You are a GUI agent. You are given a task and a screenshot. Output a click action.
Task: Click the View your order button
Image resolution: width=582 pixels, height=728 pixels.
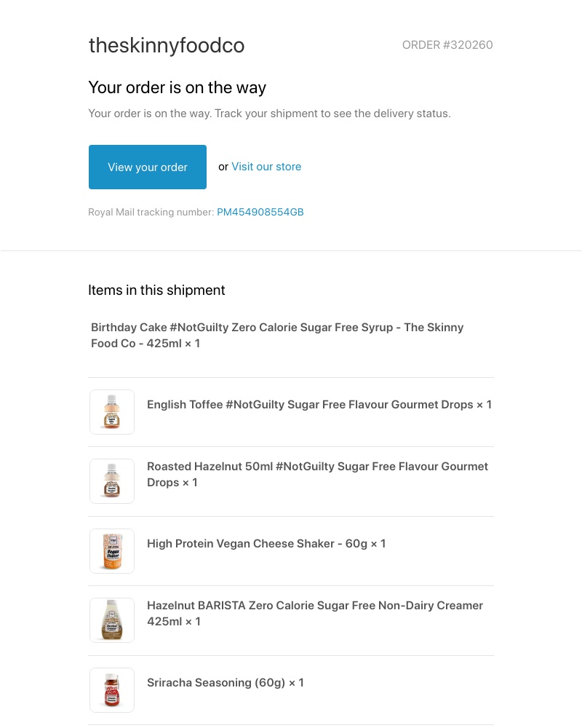coord(147,167)
